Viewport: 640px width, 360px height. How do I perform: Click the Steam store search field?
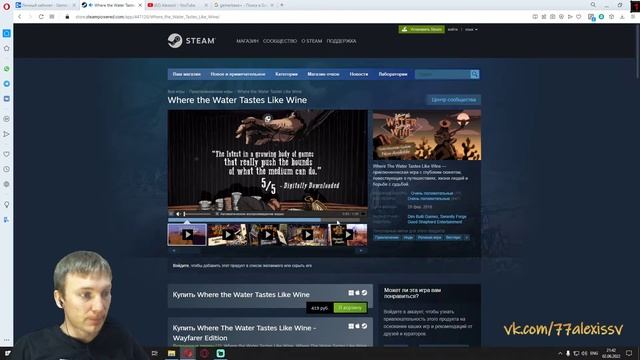coord(442,74)
